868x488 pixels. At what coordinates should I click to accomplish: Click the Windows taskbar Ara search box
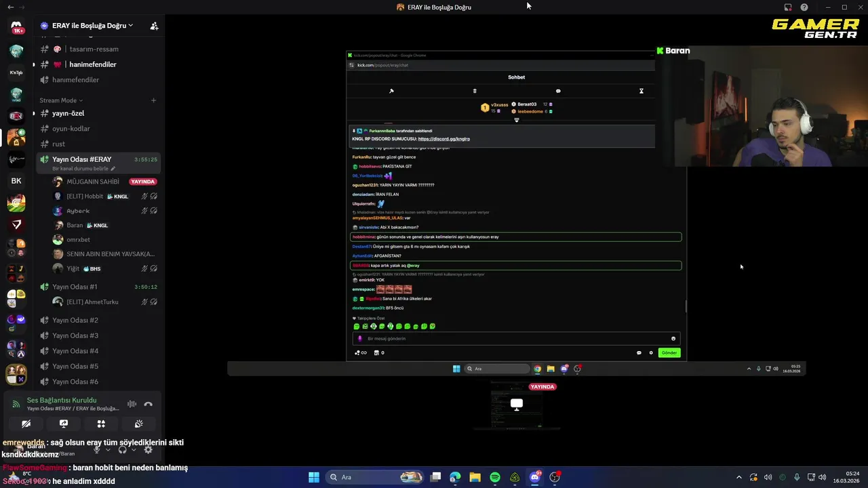pos(376,477)
